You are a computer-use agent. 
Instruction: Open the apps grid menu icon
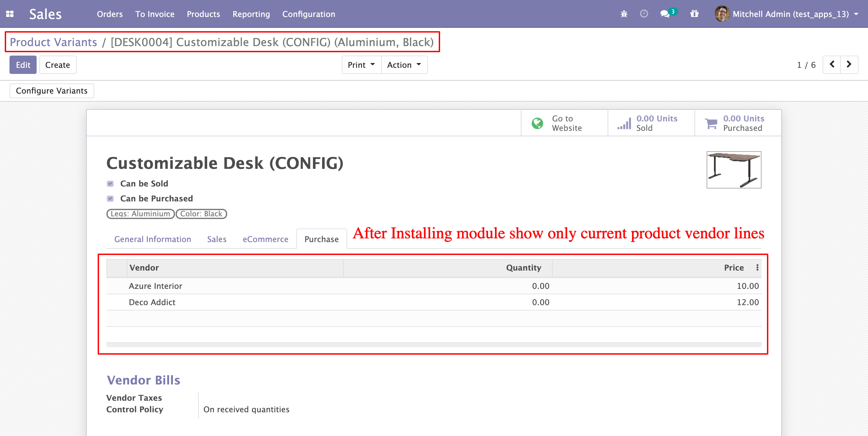[x=10, y=14]
